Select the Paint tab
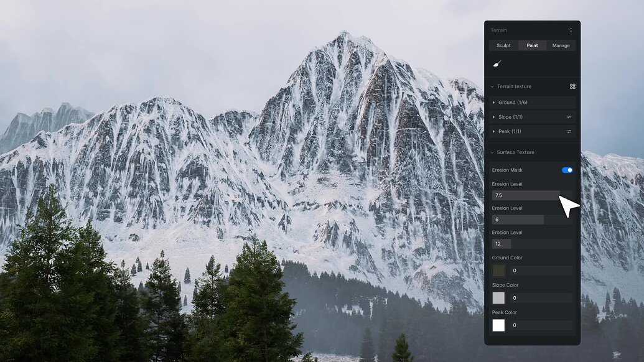 click(532, 45)
